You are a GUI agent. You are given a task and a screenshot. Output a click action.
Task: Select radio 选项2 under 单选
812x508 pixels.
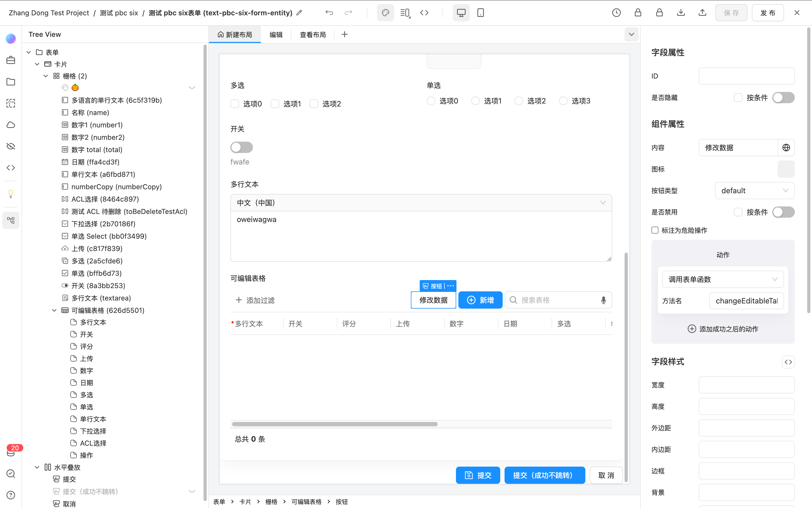pyautogui.click(x=519, y=101)
